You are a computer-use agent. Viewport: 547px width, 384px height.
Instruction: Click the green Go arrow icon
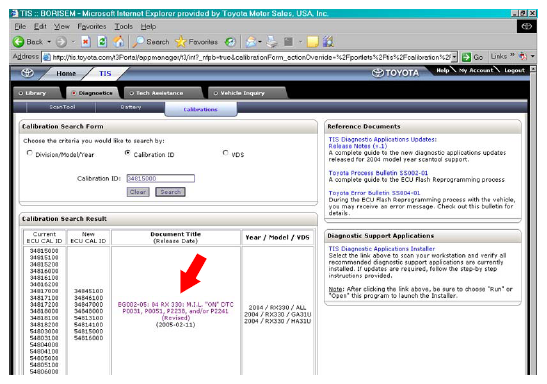tap(466, 57)
